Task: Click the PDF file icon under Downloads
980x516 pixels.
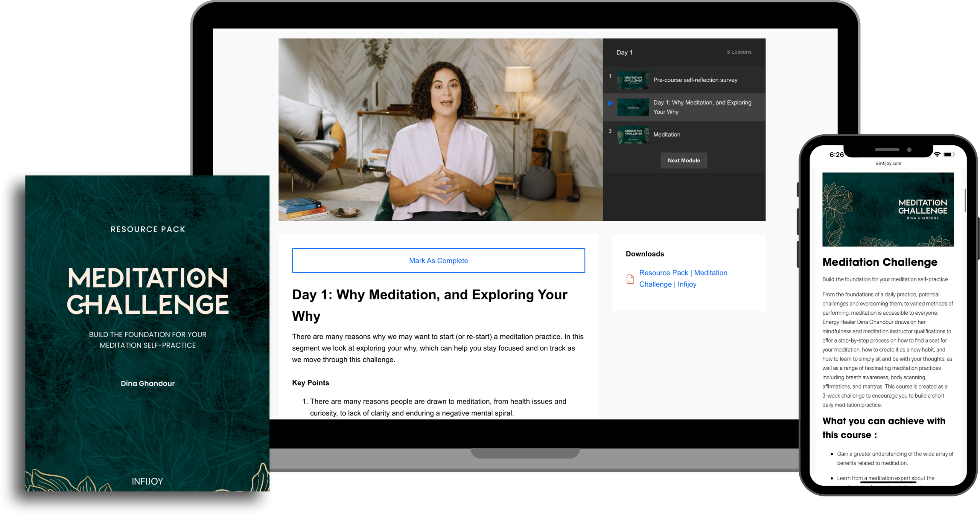Action: [x=630, y=279]
